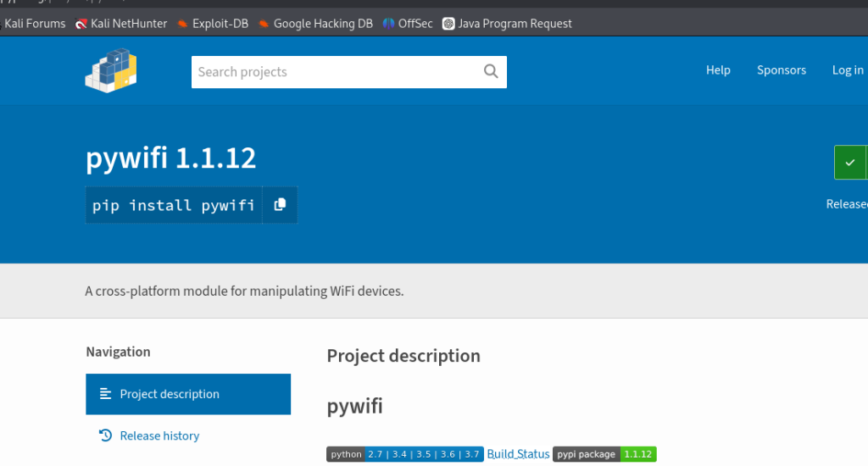The height and width of the screenshot is (466, 868).
Task: Click the PyPI cube logo
Action: [111, 70]
